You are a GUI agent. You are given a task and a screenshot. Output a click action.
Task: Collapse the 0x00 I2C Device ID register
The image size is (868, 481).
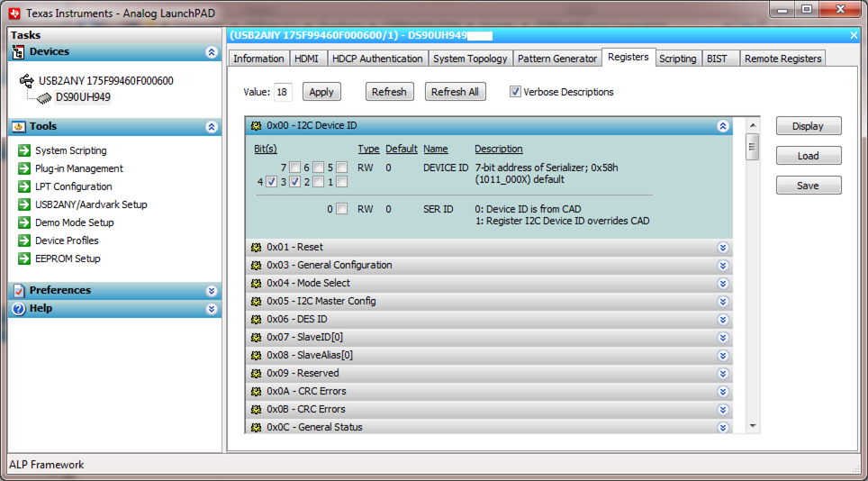coord(723,126)
